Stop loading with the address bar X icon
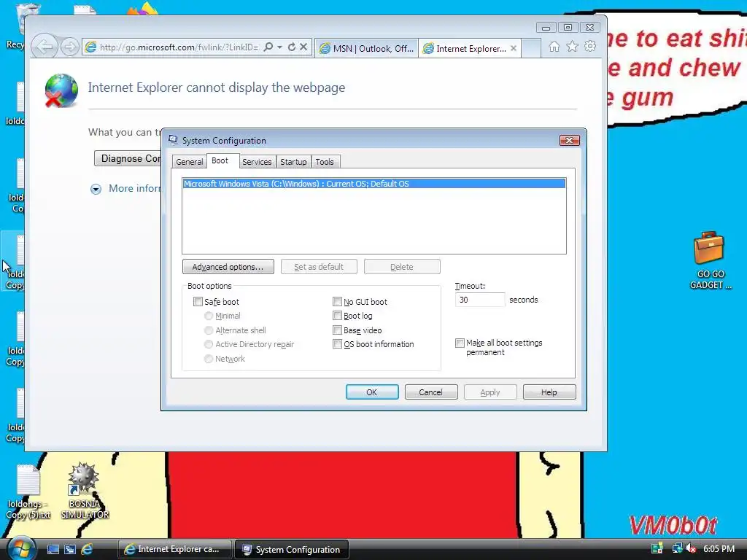Viewport: 747px width, 560px height. [303, 47]
